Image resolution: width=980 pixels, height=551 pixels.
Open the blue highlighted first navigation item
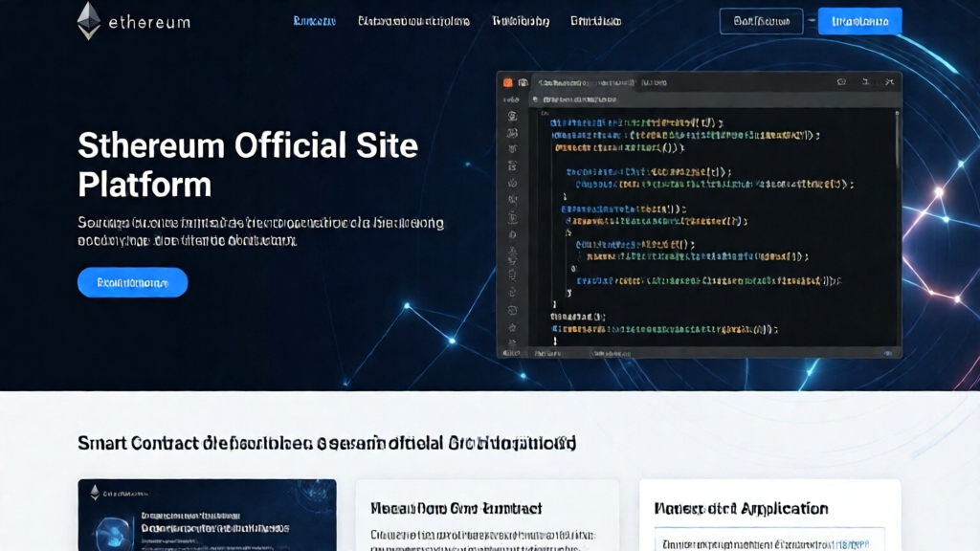click(x=314, y=21)
